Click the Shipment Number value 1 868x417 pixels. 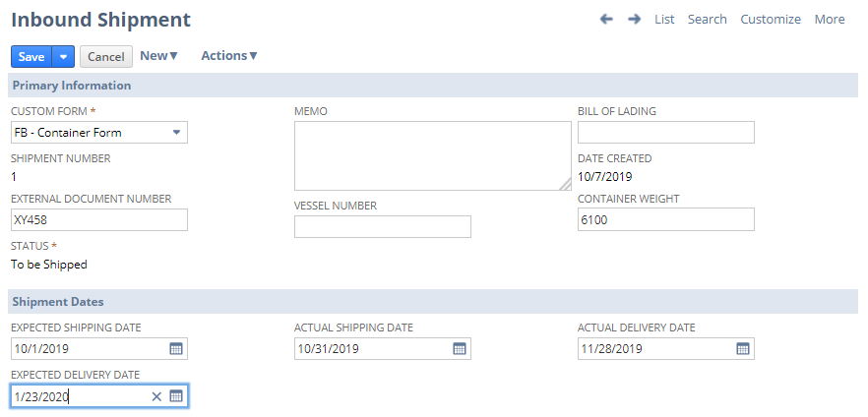point(14,177)
